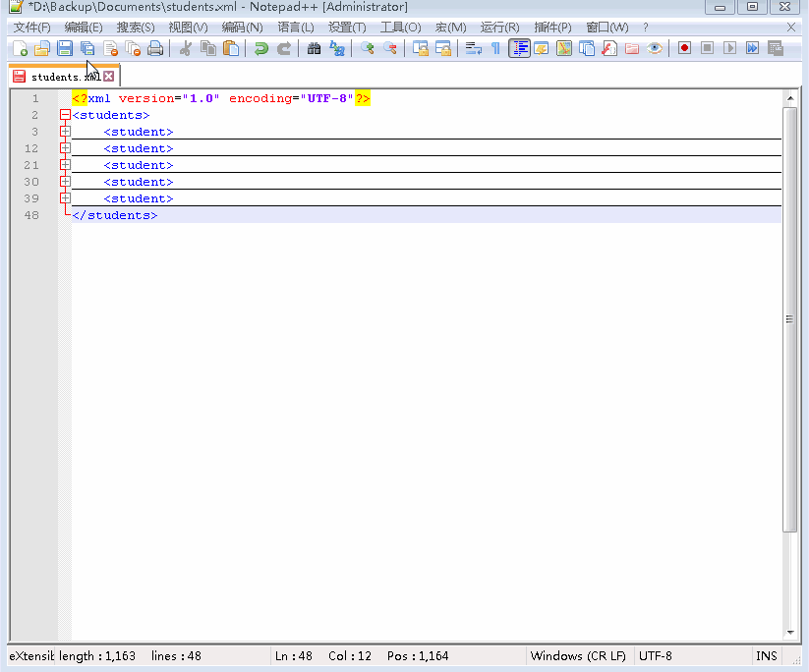Open document map toolbar icon
This screenshot has height=672, width=809.
[564, 48]
